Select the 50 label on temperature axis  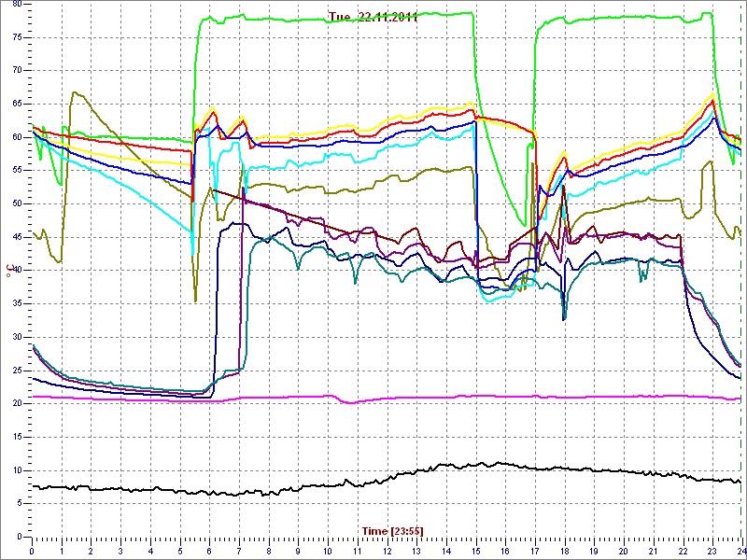(17, 203)
